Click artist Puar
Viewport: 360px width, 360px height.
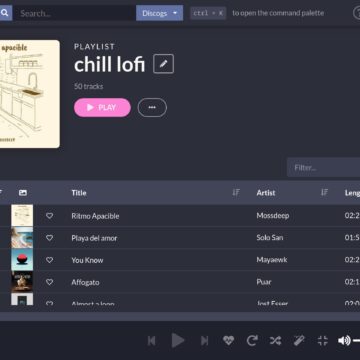click(264, 282)
